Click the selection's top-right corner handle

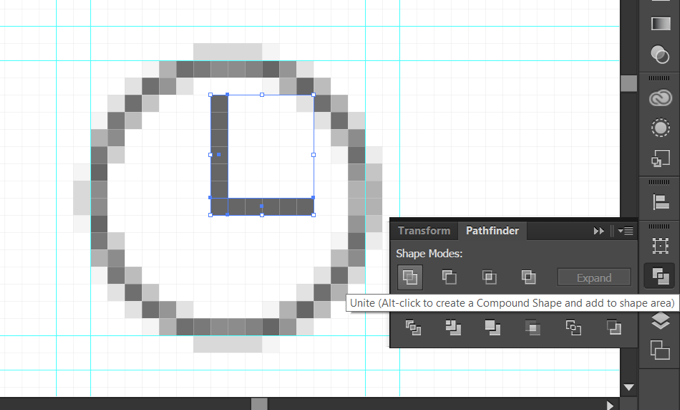[314, 95]
